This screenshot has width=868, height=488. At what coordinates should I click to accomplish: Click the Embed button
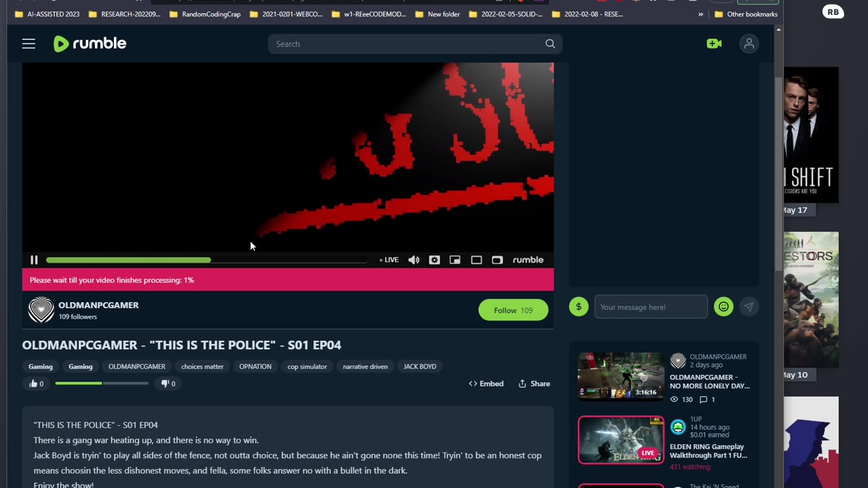486,384
